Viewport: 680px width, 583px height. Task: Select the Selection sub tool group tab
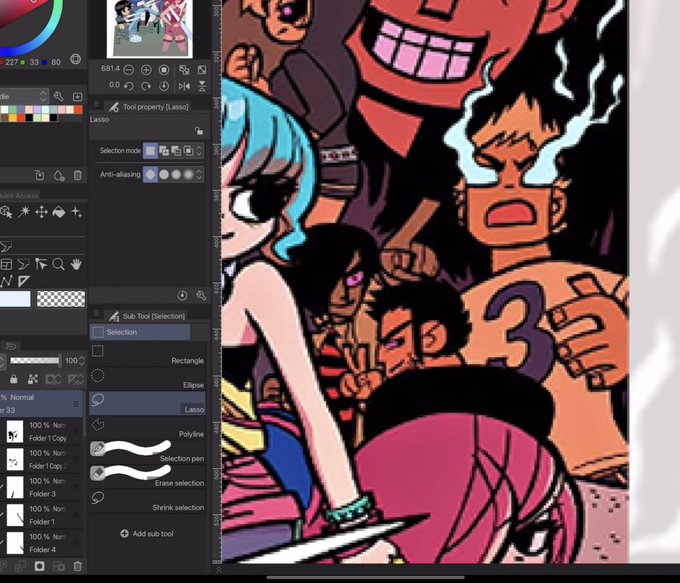(140, 332)
